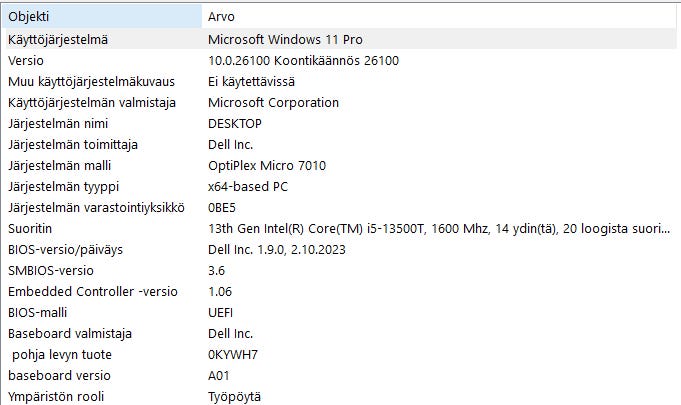This screenshot has width=681, height=405.
Task: Click the Objekti column header
Action: point(102,16)
